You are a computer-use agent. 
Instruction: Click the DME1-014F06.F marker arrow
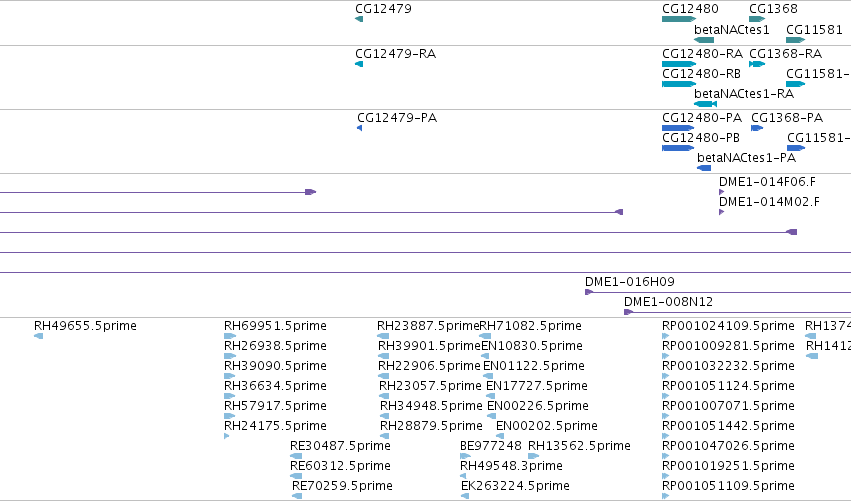tap(721, 192)
